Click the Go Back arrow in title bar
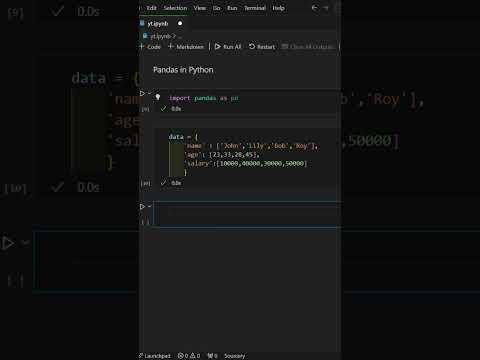The image size is (480, 360). (314, 8)
